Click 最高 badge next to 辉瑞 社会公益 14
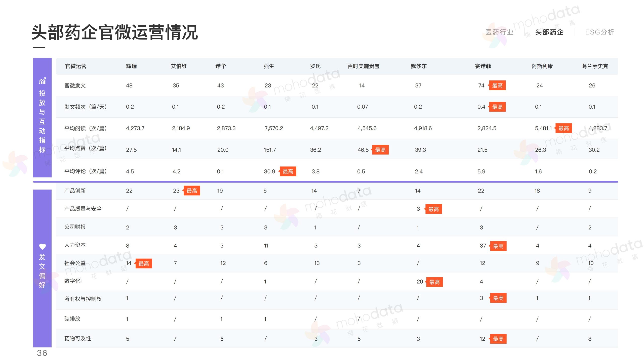This screenshot has width=644, height=362. click(144, 264)
